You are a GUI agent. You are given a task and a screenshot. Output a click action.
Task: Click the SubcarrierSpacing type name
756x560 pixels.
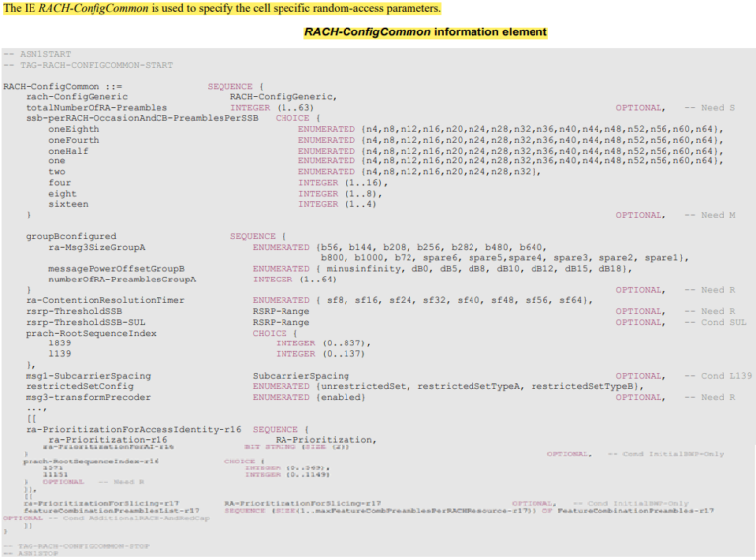300,376
